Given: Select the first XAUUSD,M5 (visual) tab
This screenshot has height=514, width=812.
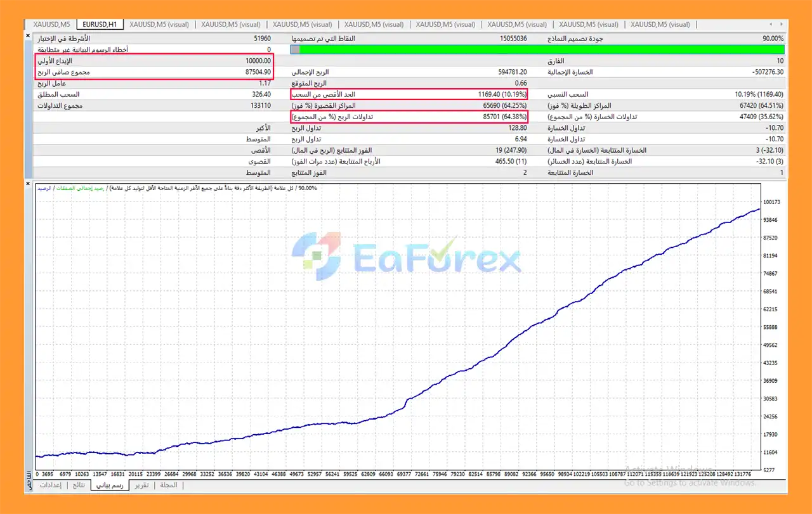Looking at the screenshot, I should [x=159, y=25].
